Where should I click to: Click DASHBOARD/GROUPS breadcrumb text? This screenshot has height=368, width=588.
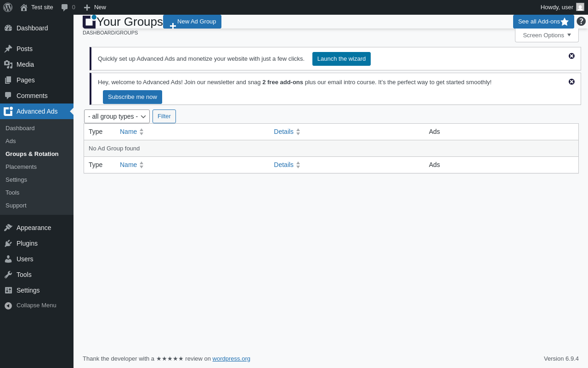(110, 33)
